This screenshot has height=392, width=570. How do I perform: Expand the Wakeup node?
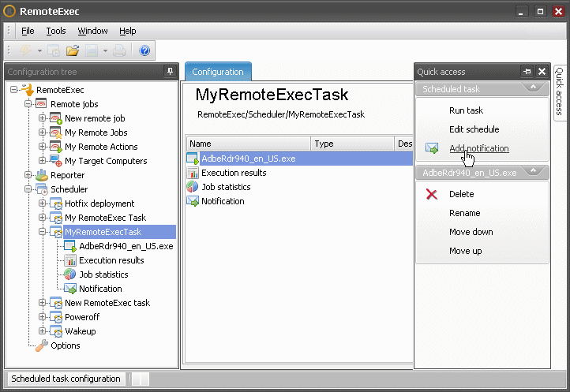point(42,330)
